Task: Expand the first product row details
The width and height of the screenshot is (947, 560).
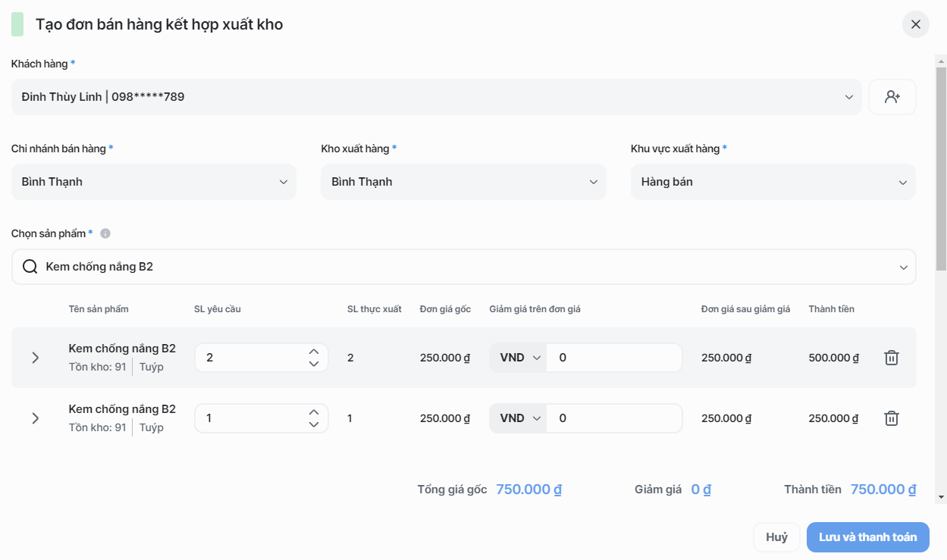Action: coord(35,358)
